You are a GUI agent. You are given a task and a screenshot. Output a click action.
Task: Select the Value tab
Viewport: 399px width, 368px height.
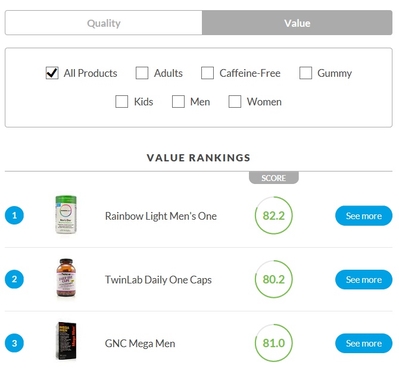[297, 23]
